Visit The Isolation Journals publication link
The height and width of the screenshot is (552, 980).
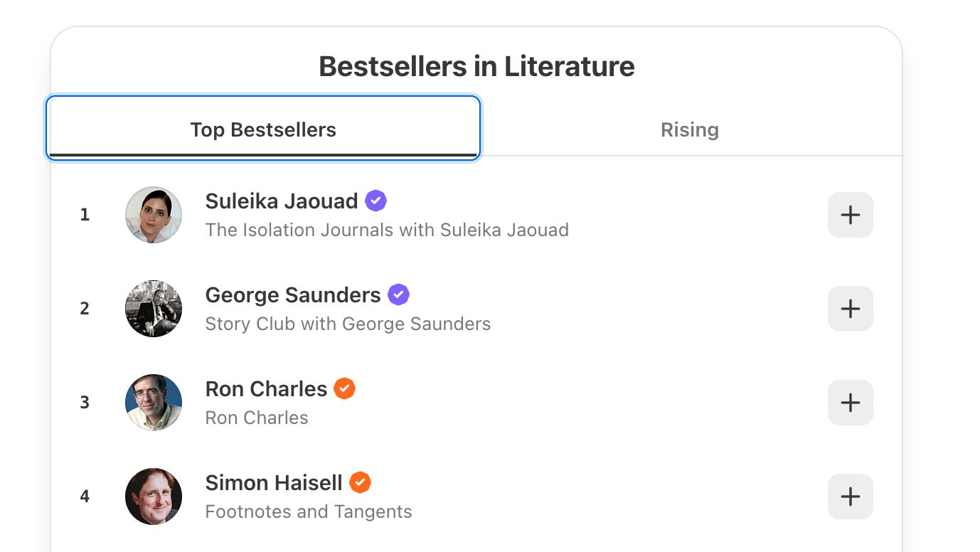pyautogui.click(x=387, y=230)
